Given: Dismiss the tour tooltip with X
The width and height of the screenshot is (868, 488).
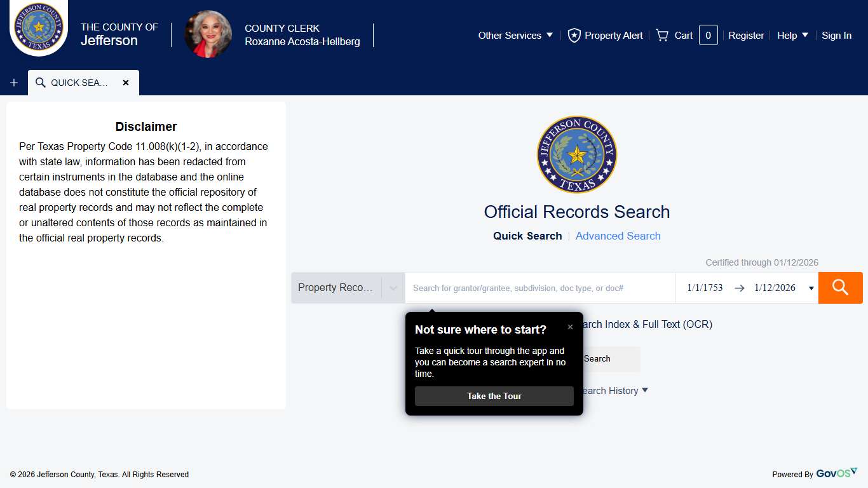Looking at the screenshot, I should coord(570,327).
